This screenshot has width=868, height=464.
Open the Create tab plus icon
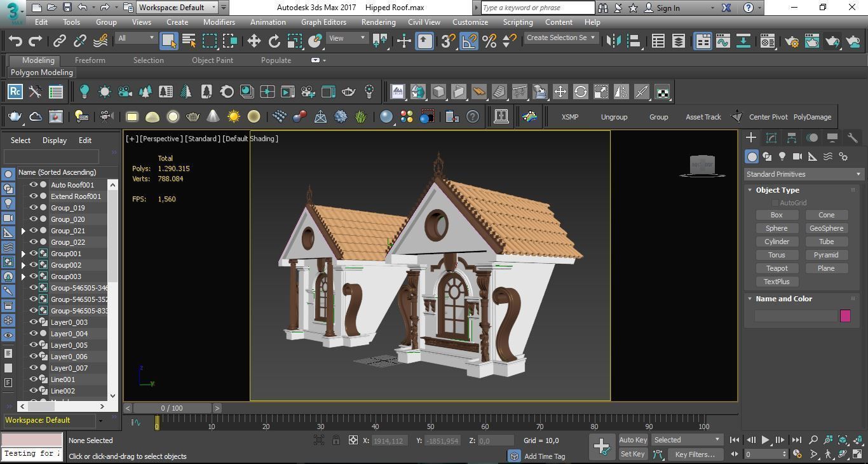click(x=751, y=137)
